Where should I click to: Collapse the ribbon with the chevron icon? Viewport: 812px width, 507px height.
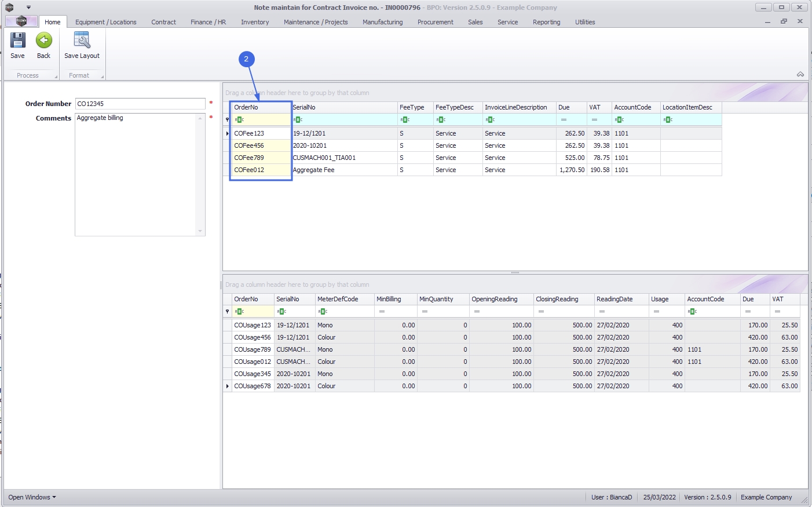click(x=800, y=74)
